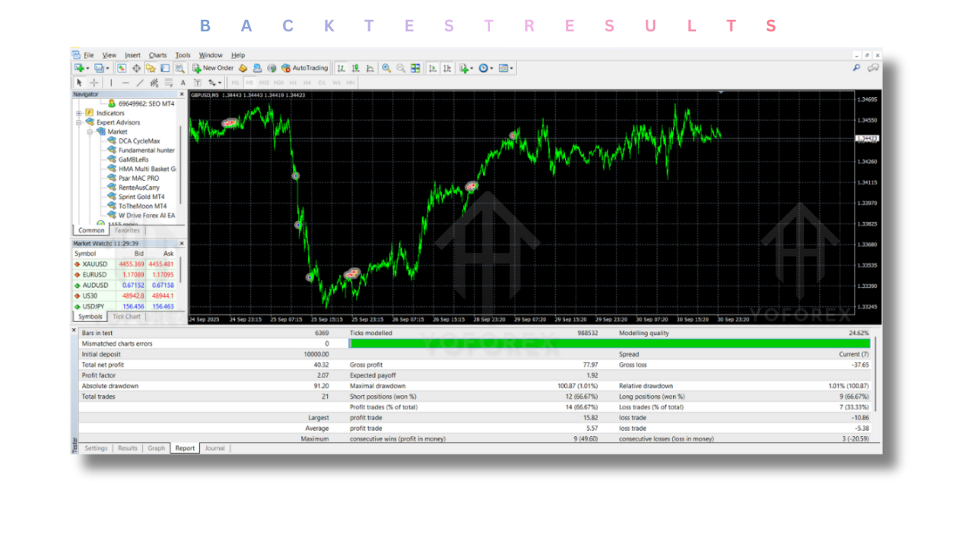Switch to the Favorites tab in Navigator
The width and height of the screenshot is (980, 551).
tap(127, 230)
